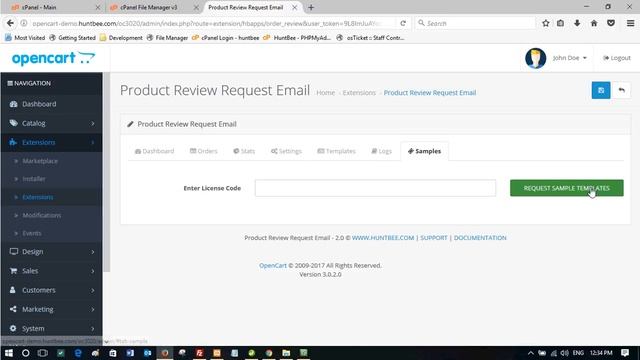The width and height of the screenshot is (640, 360).
Task: Click the Cortana search circle icon
Action: 25,353
